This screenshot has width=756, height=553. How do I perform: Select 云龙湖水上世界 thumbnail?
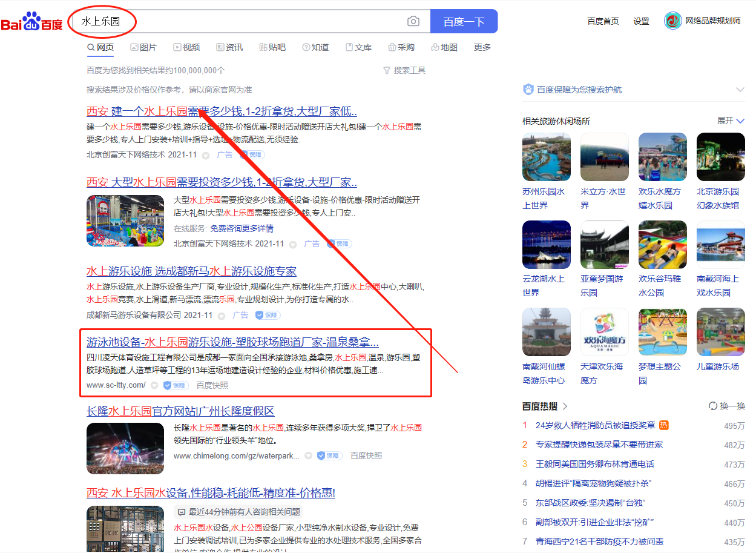547,245
